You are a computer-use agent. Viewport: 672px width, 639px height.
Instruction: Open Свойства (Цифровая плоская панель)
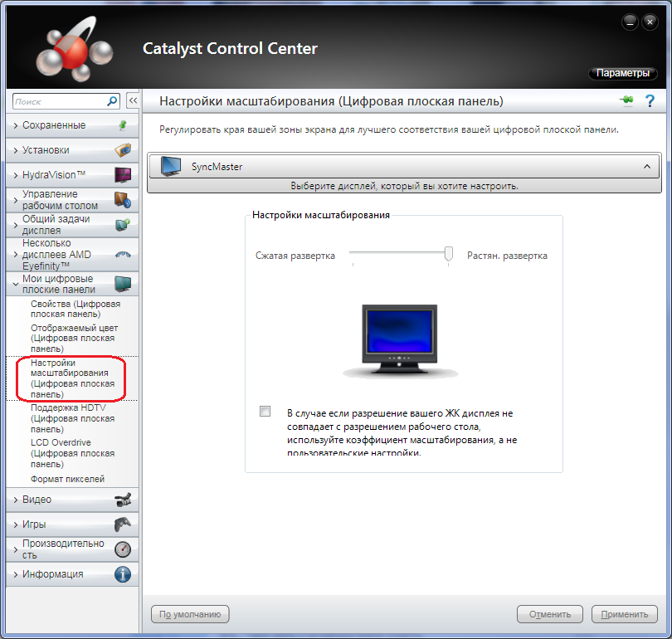pos(75,309)
